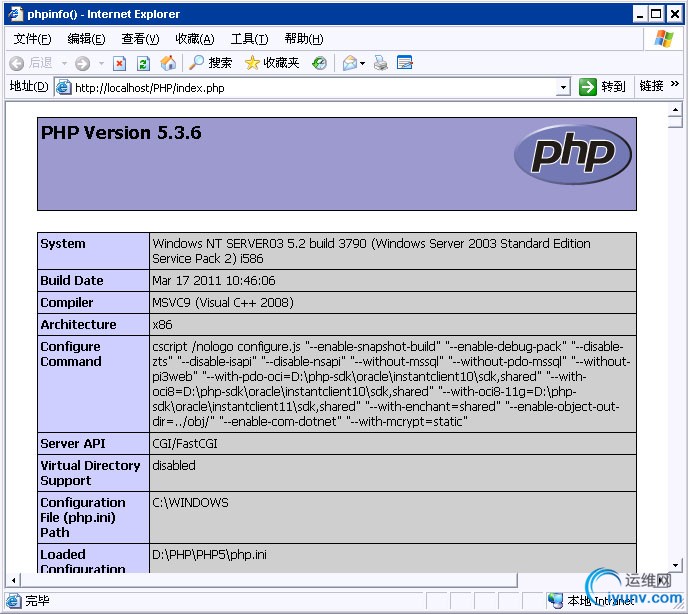Click the PHP logo image
The image size is (688, 614).
coord(573,154)
